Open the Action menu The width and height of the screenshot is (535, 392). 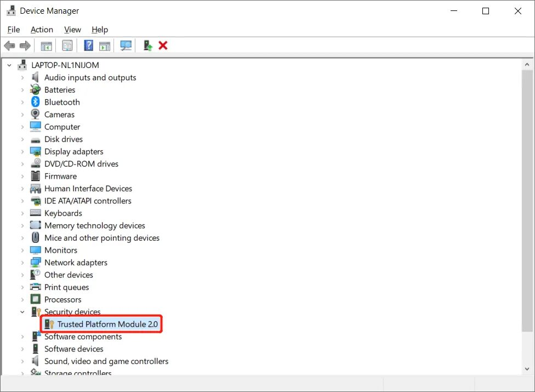[42, 30]
